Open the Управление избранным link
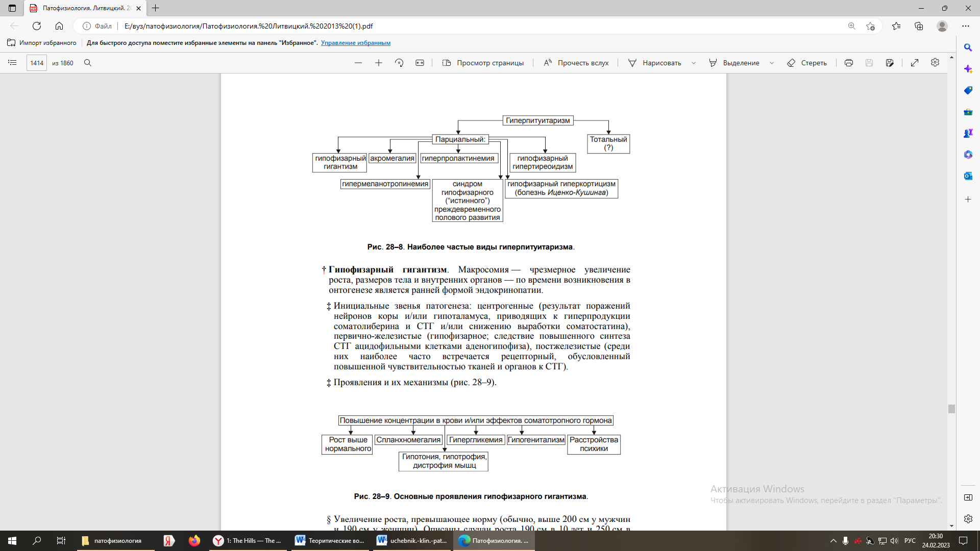This screenshot has height=551, width=980. tap(356, 43)
